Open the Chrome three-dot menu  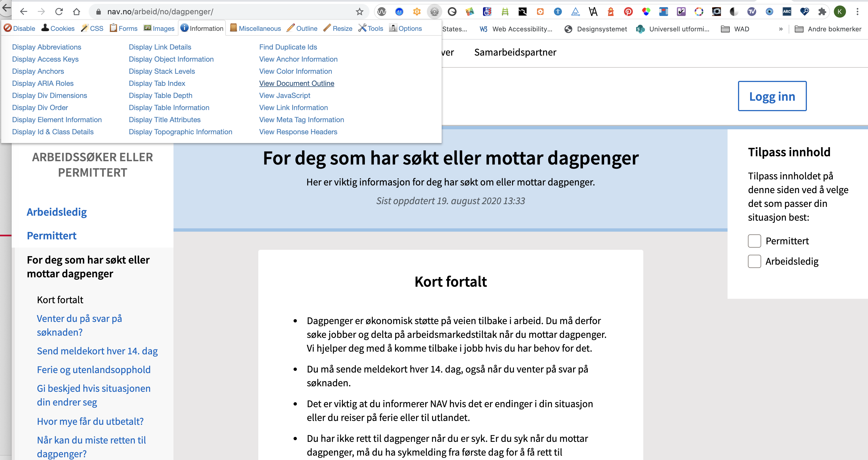coord(857,12)
